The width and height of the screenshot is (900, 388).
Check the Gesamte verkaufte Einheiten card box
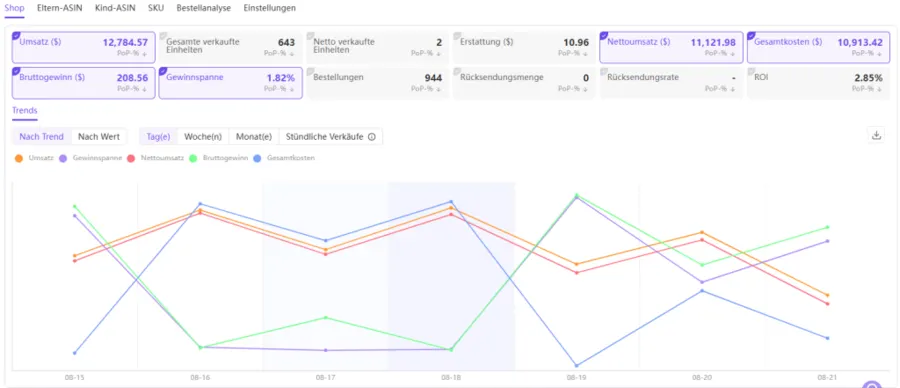point(162,36)
